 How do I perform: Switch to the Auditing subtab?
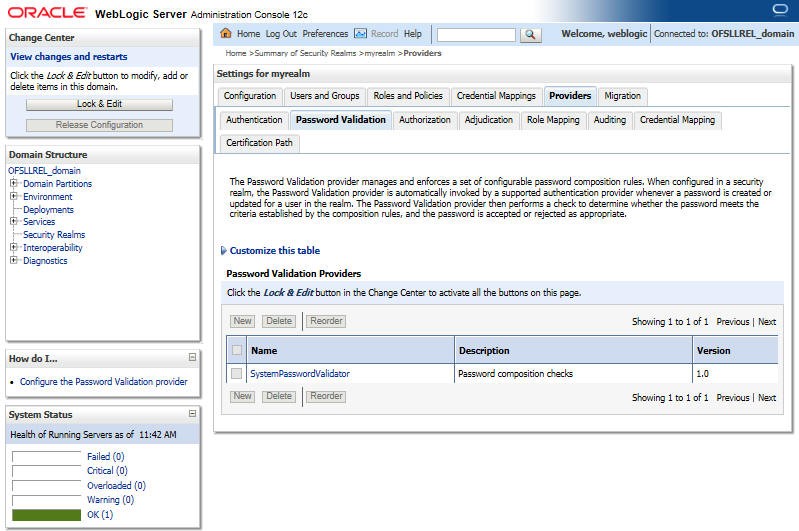pyautogui.click(x=609, y=120)
